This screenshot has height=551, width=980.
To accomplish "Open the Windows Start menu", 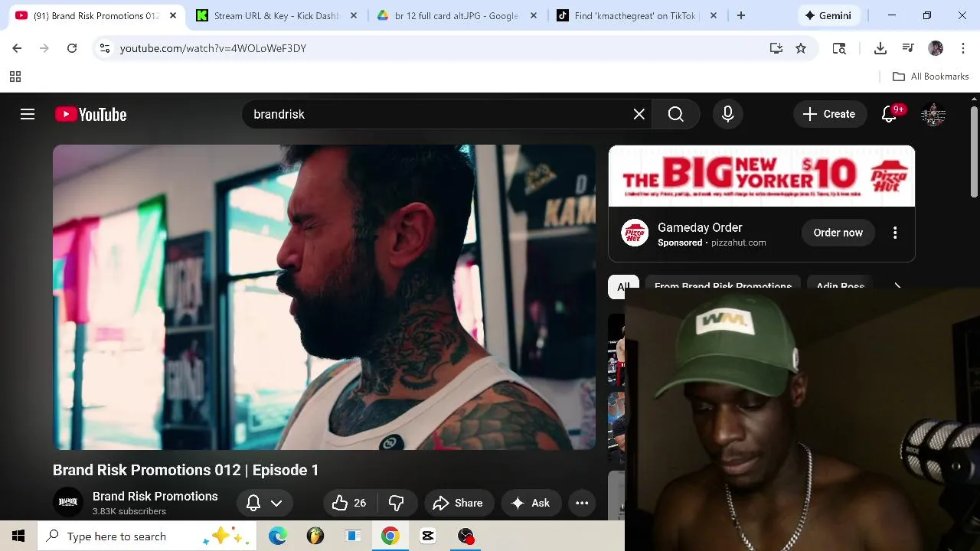I will (x=18, y=536).
